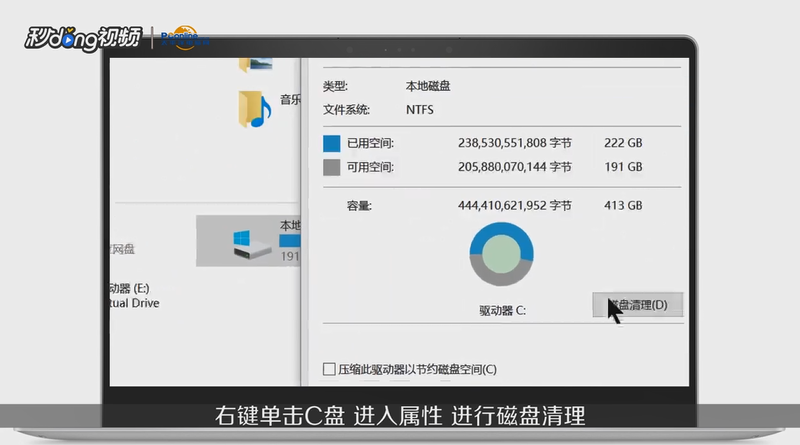Click the Disk Cleanup (磁盘清理) button
This screenshot has width=800, height=445.
click(638, 305)
